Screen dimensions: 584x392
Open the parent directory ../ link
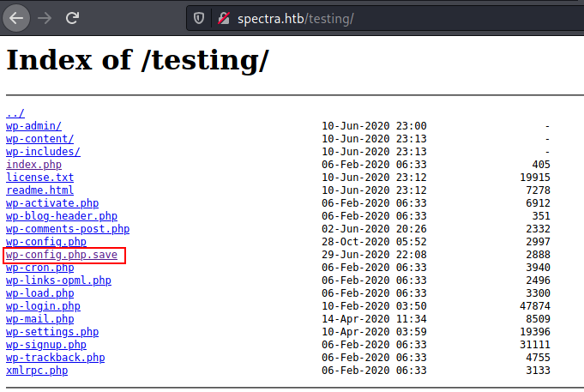point(15,113)
